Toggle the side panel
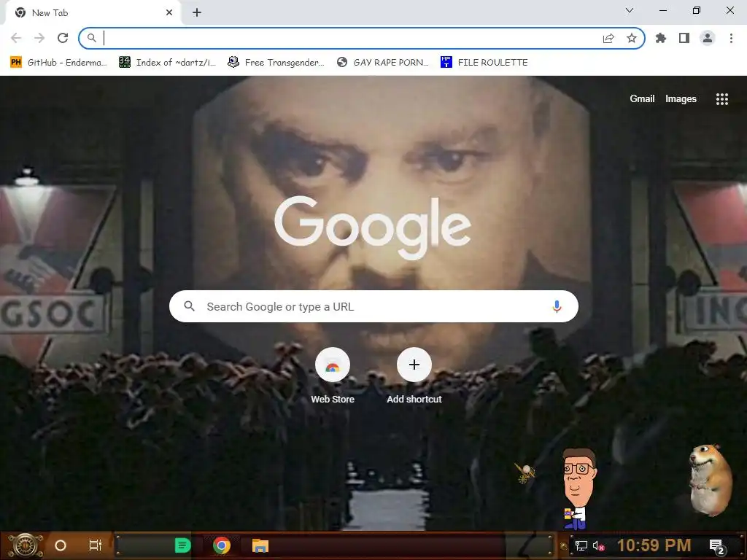 point(684,38)
